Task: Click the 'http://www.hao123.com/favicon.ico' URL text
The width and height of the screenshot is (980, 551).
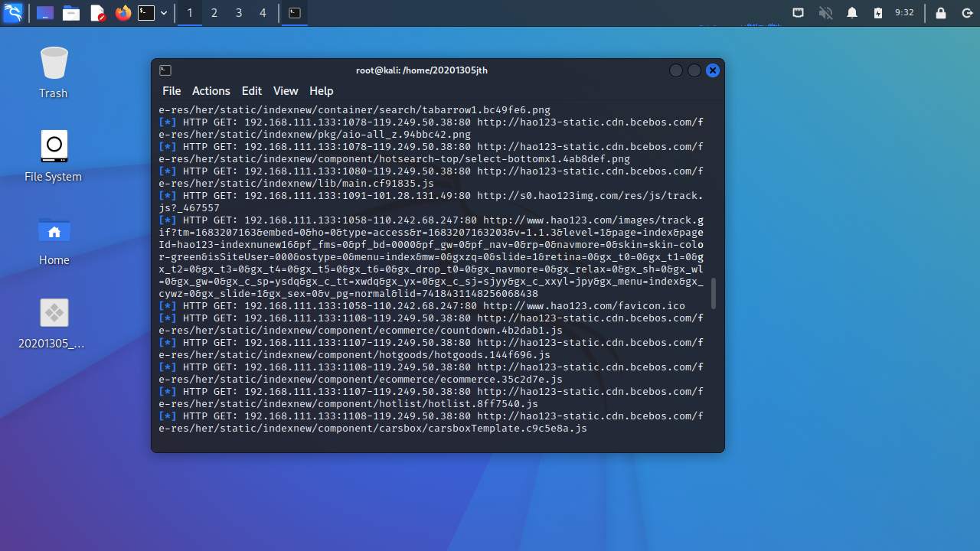Action: coord(584,306)
